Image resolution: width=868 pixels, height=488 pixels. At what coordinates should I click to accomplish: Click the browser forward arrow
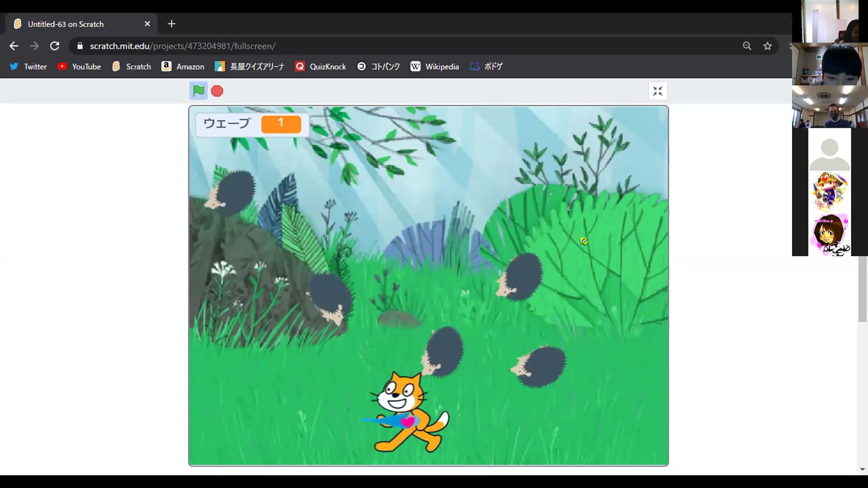pyautogui.click(x=34, y=46)
